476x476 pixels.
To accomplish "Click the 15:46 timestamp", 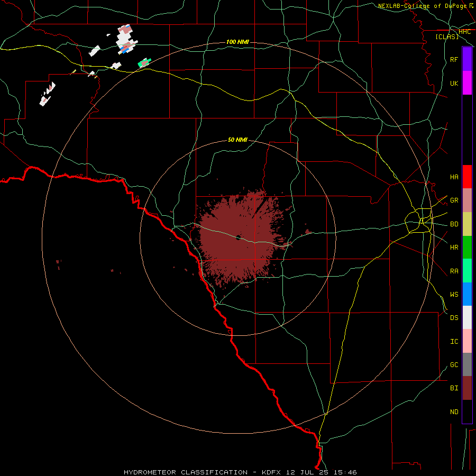I will [x=346, y=472].
